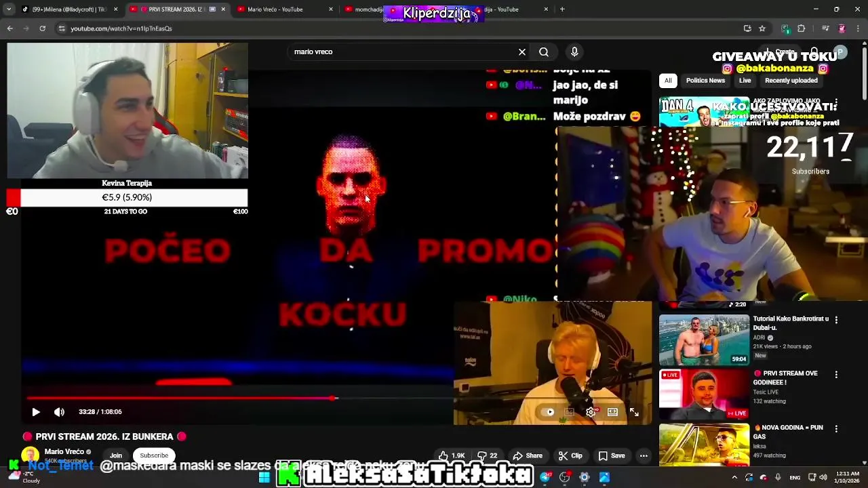This screenshot has width=868, height=488.
Task: Open the player settings gear
Action: click(591, 411)
